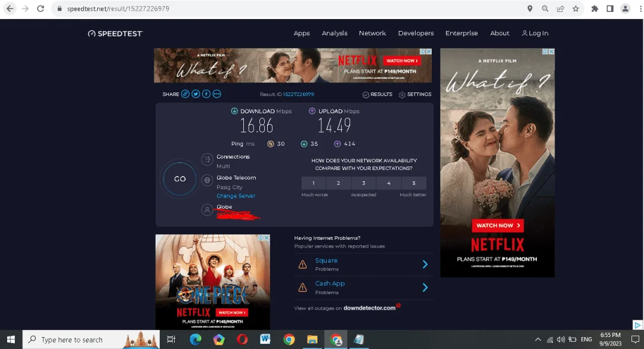
Task: Click taskbar search box
Action: (91, 339)
